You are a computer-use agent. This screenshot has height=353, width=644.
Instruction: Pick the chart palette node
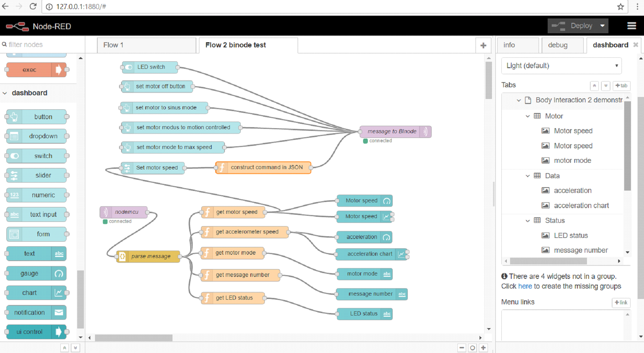pos(36,293)
